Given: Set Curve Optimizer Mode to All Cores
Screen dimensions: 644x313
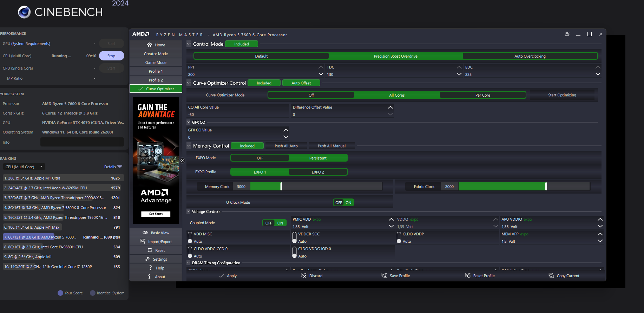Looking at the screenshot, I should (397, 95).
